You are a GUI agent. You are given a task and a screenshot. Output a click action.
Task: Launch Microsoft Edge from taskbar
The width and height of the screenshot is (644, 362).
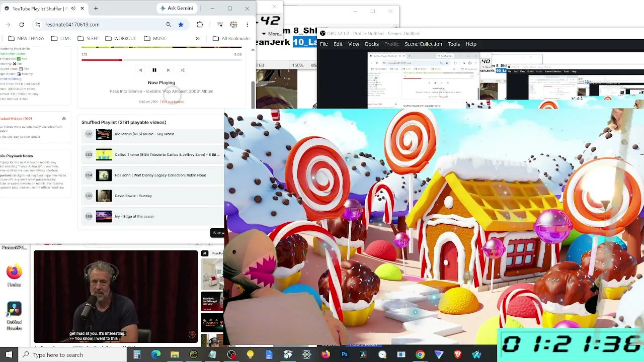(x=156, y=355)
